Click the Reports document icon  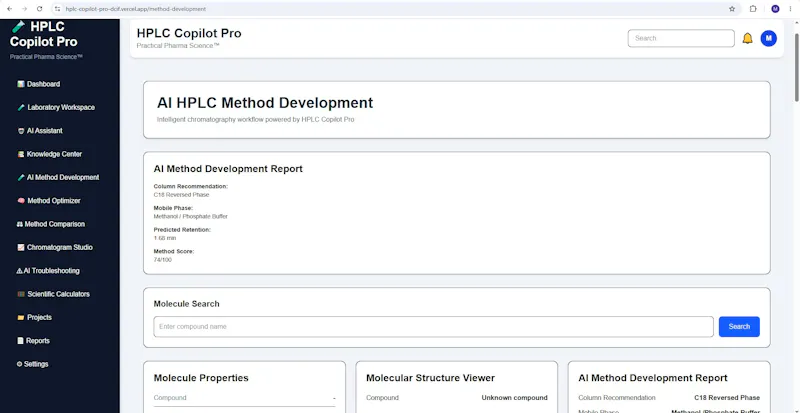tap(20, 341)
